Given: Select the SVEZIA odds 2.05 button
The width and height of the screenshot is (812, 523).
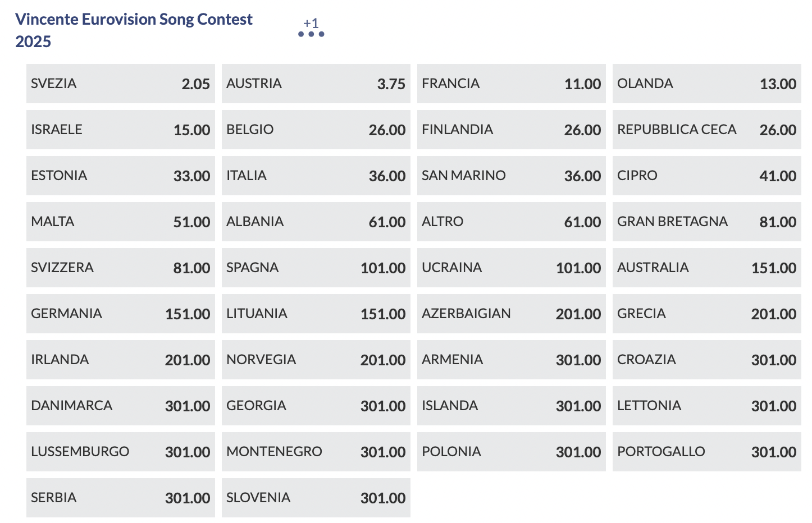Looking at the screenshot, I should coord(120,84).
